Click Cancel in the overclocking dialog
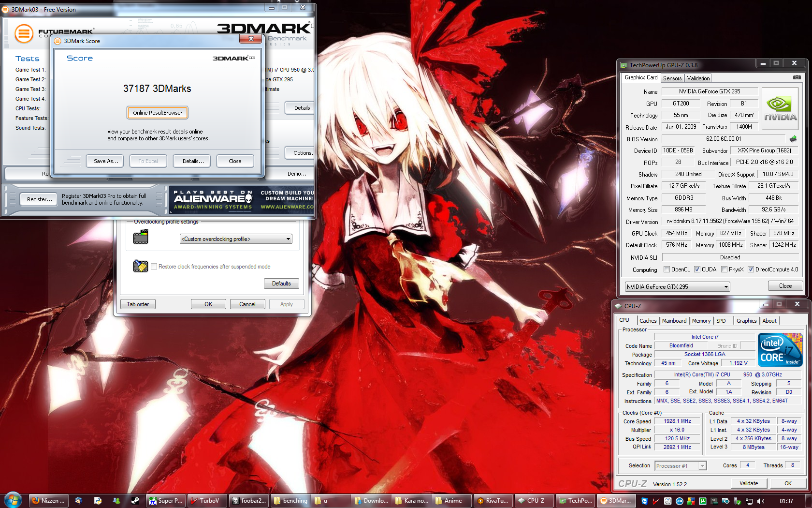The image size is (812, 508). click(247, 304)
